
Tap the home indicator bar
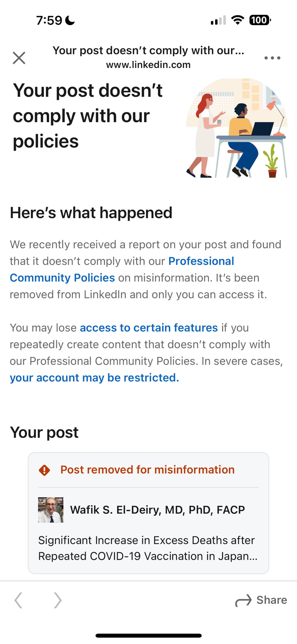point(148,636)
